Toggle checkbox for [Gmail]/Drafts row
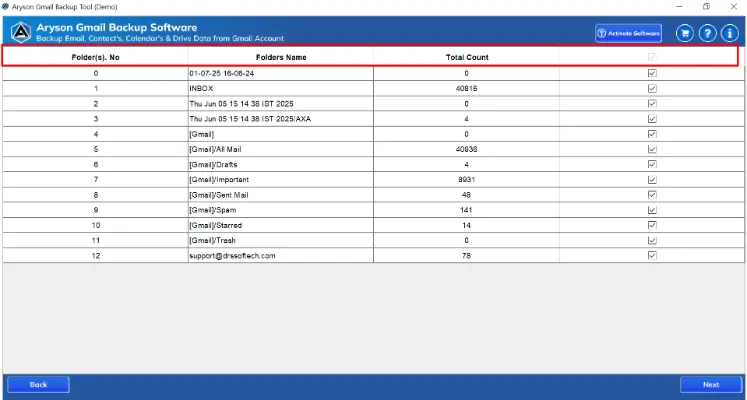The image size is (747, 400). click(652, 164)
